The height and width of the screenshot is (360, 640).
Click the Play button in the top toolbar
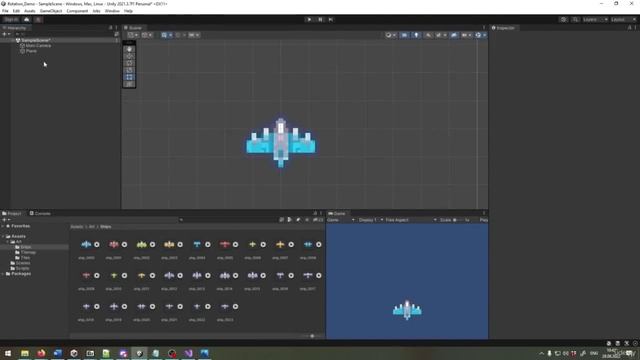coord(309,20)
